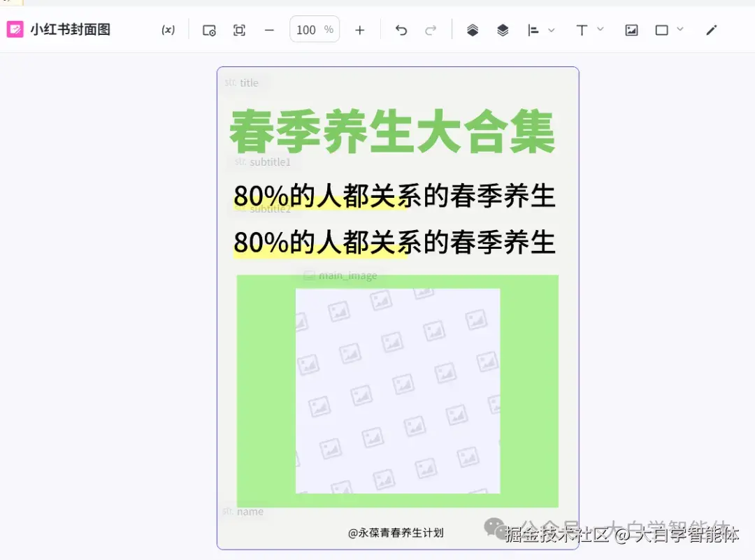Click the Redo icon
The width and height of the screenshot is (755, 560).
(x=431, y=29)
